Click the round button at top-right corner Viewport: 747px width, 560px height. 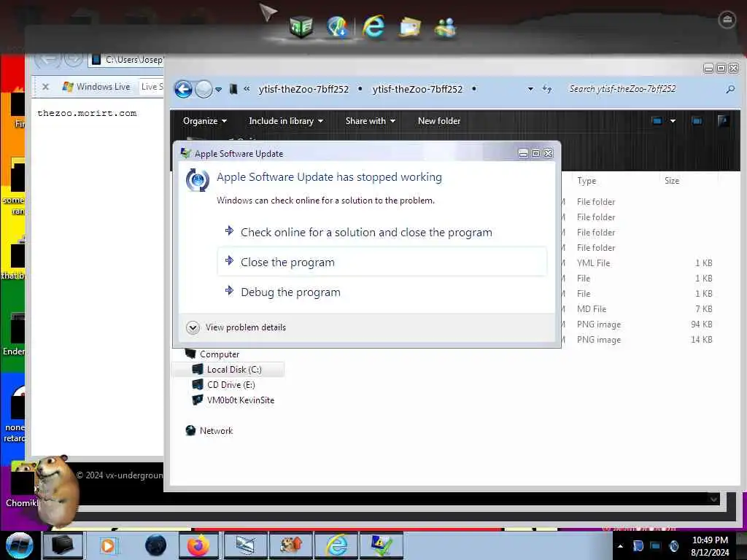(x=727, y=20)
